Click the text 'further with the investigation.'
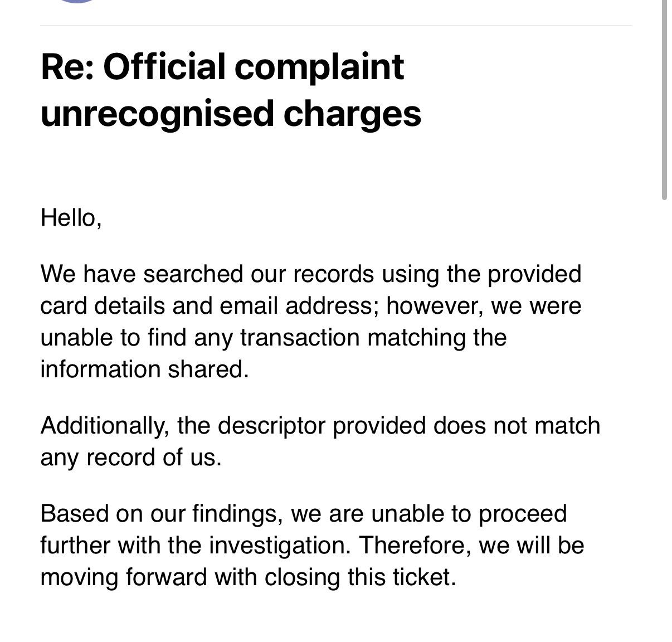Viewport: 672px width, 642px height. (x=196, y=545)
